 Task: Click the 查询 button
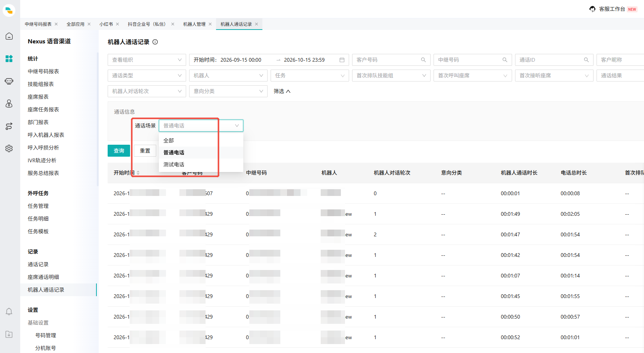pyautogui.click(x=119, y=151)
